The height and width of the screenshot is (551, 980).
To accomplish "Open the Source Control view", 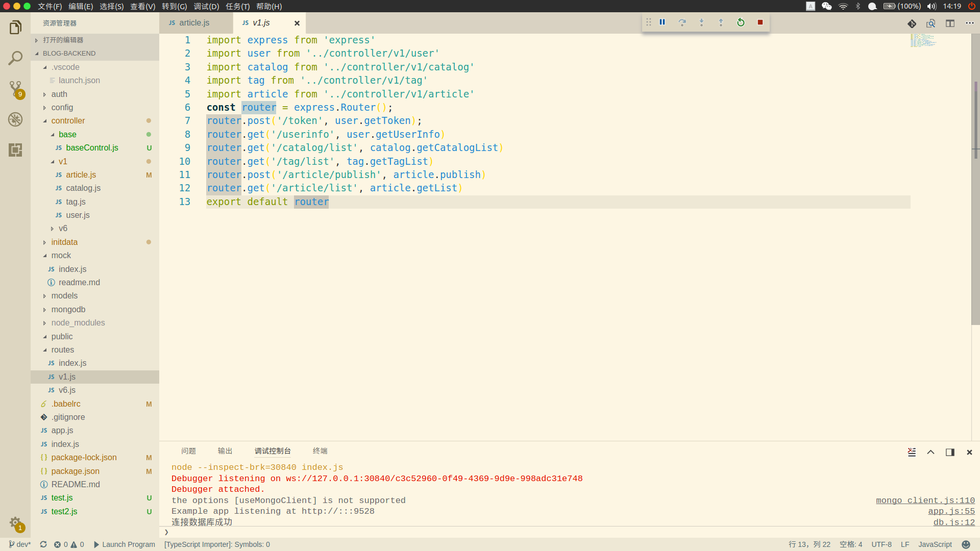I will tap(15, 89).
